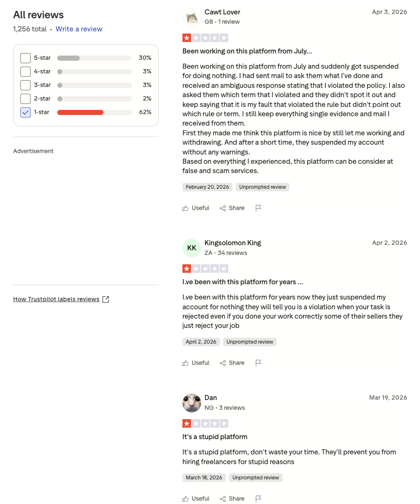This screenshot has height=504, width=420.
Task: Click the red 1-star rating bar
Action: click(80, 112)
